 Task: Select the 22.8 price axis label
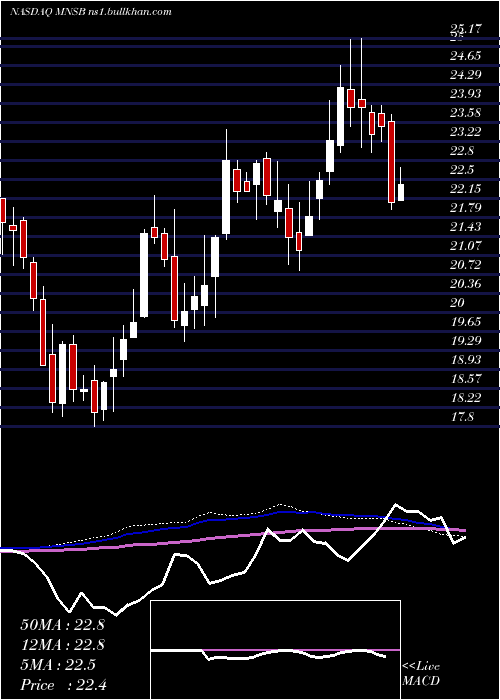point(462,150)
